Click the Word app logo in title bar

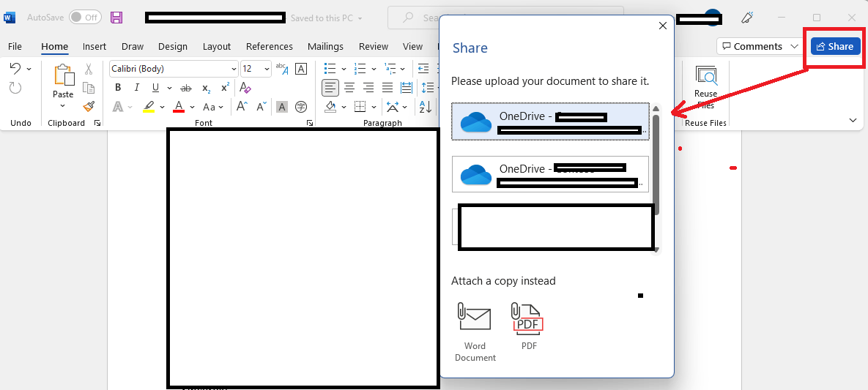(x=10, y=18)
